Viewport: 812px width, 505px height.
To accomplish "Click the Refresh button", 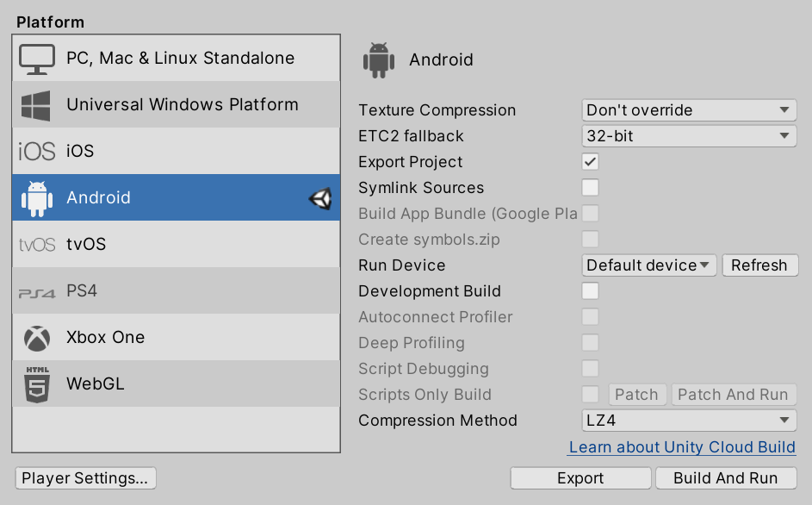I will (759, 265).
